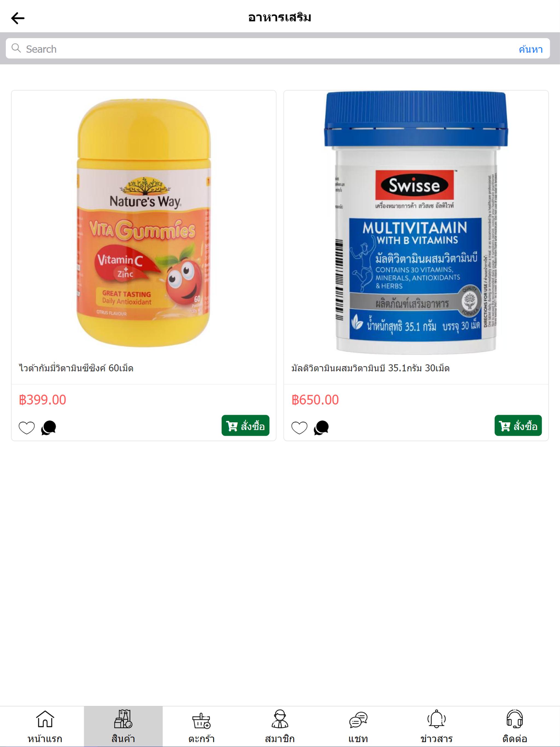Open the Swisse Multivitamin bottle image
This screenshot has width=560, height=747.
click(416, 223)
